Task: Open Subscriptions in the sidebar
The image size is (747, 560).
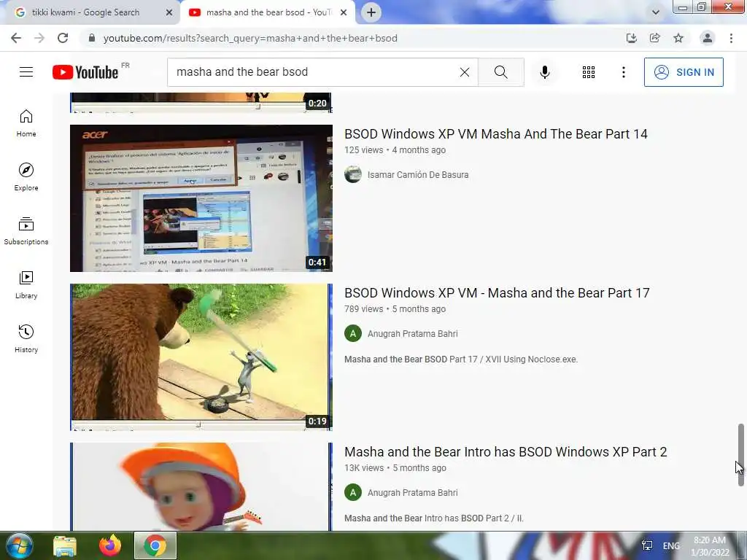Action: 26,231
